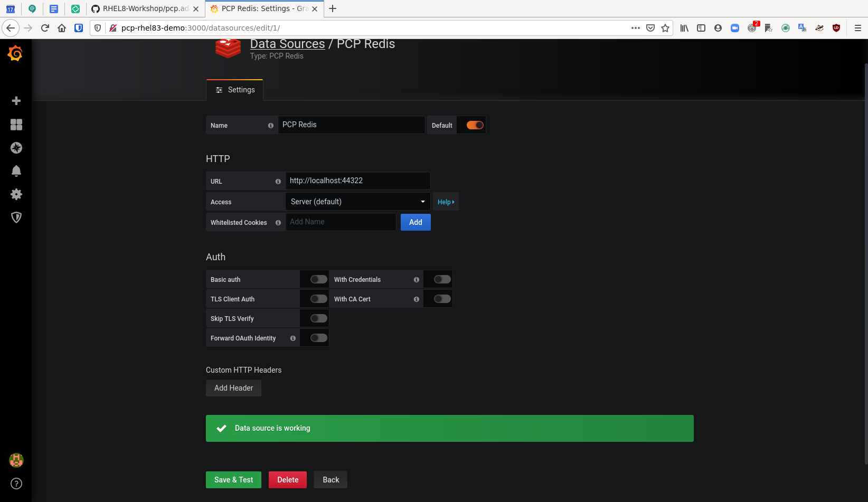This screenshot has width=868, height=502.
Task: Open the Create plus menu in sidebar
Action: 16,101
